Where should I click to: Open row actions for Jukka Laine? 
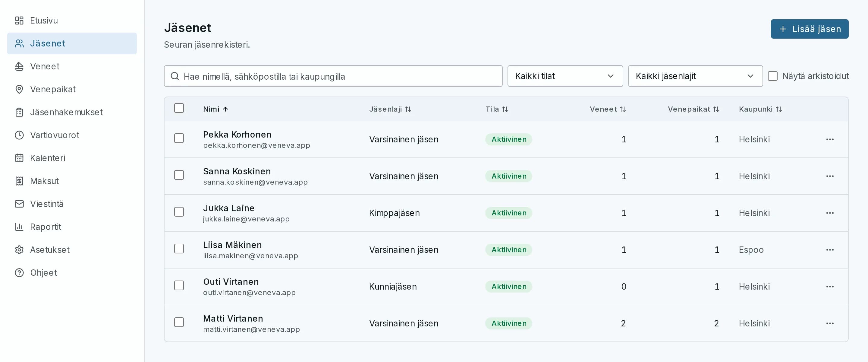(830, 213)
